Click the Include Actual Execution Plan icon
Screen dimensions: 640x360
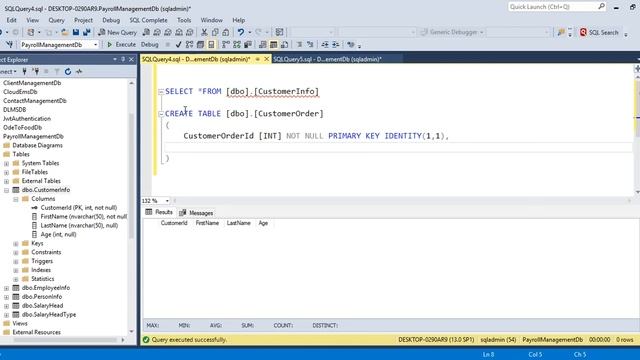click(x=226, y=44)
